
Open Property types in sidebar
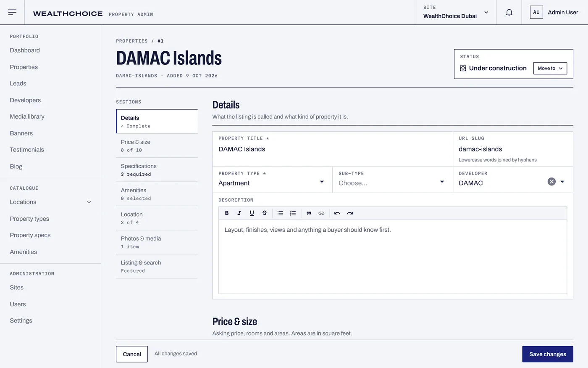[29, 219]
